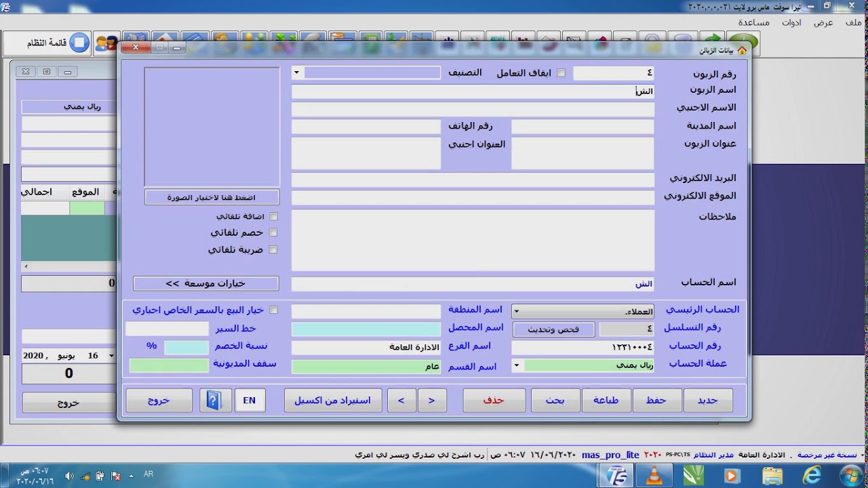This screenshot has height=488, width=868.
Task: Open عملة الحساب currency dropdown arrow
Action: coord(517,366)
